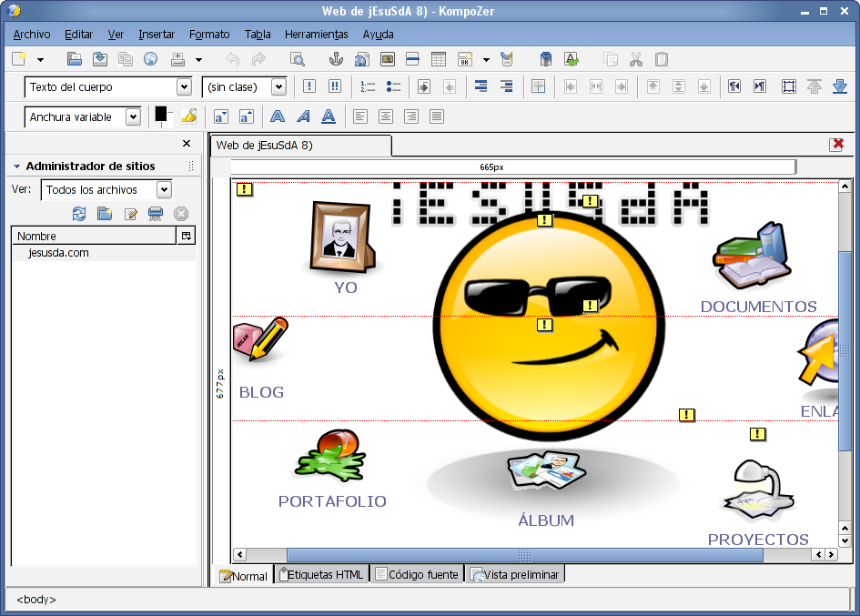Click the ÁLBUM link
The image size is (860, 616).
[x=546, y=520]
